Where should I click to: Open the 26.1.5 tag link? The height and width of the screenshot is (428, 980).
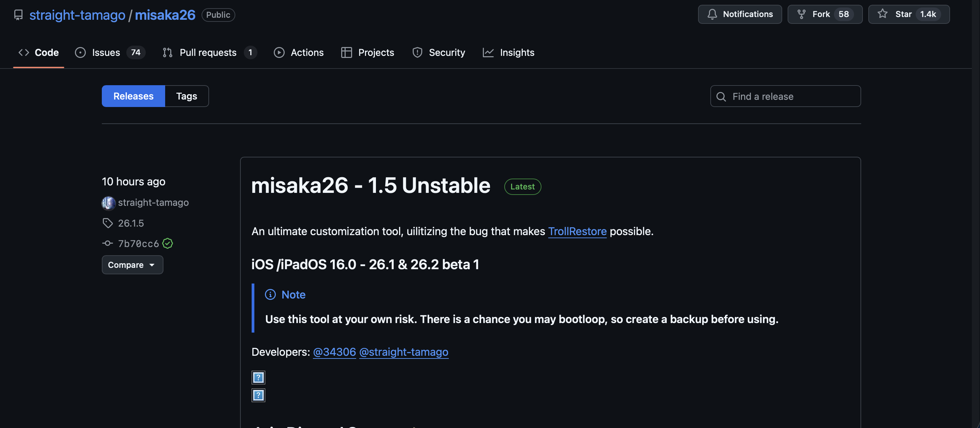pos(130,223)
